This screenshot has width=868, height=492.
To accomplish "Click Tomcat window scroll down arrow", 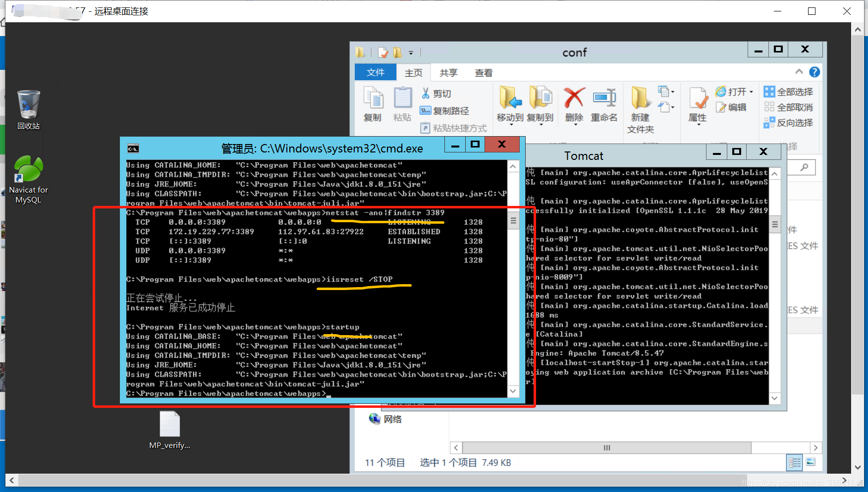I will [x=775, y=398].
